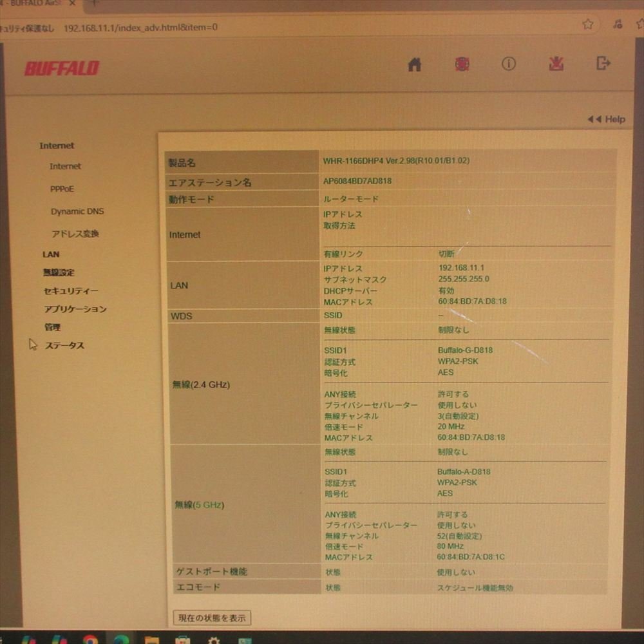The image size is (644, 644).
Task: Click the 52(自動設定) channel value
Action: click(459, 536)
